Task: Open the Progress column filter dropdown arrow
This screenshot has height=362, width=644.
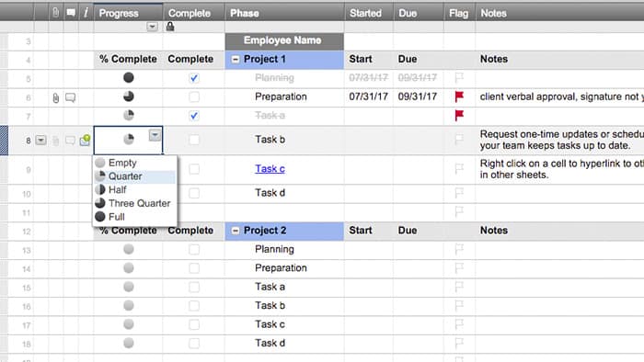Action: [153, 27]
